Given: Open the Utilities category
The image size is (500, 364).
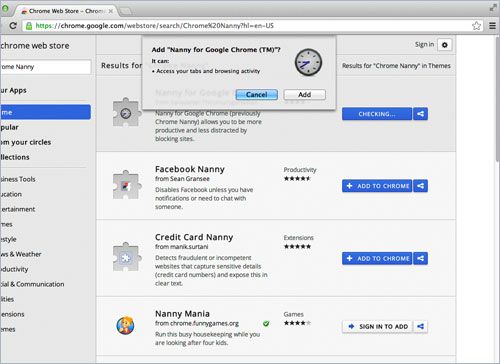Looking at the screenshot, I should 7,299.
